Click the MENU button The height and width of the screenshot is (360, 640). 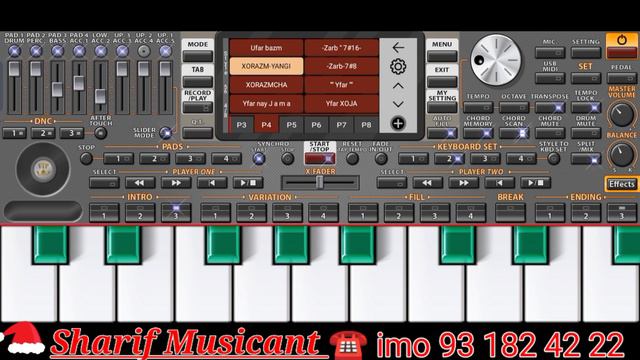tap(442, 56)
